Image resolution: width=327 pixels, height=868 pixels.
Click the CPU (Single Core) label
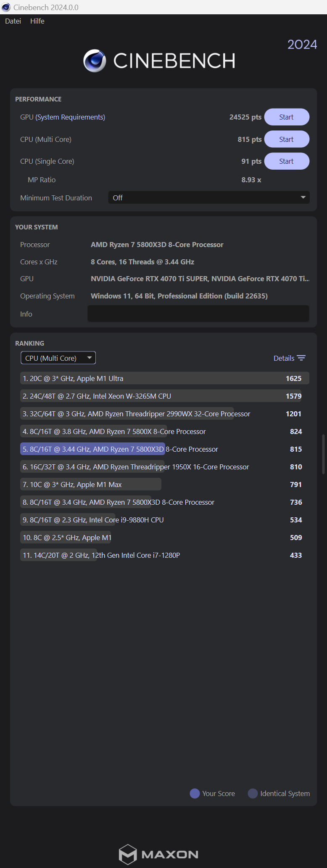click(x=47, y=161)
